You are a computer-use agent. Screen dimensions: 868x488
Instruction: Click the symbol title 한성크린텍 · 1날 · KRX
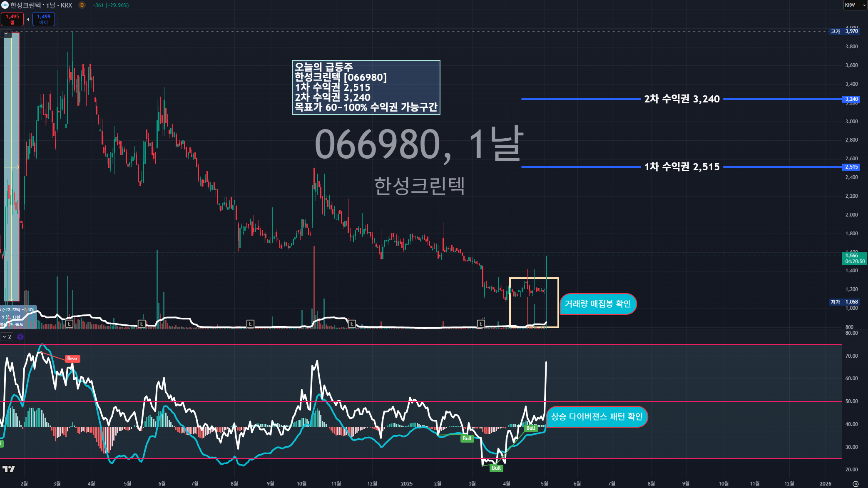tap(41, 5)
